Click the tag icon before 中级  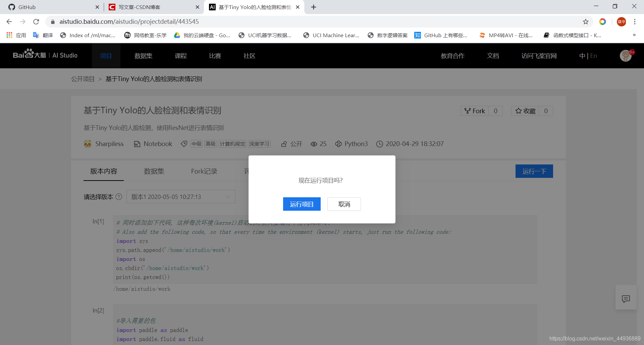click(184, 144)
